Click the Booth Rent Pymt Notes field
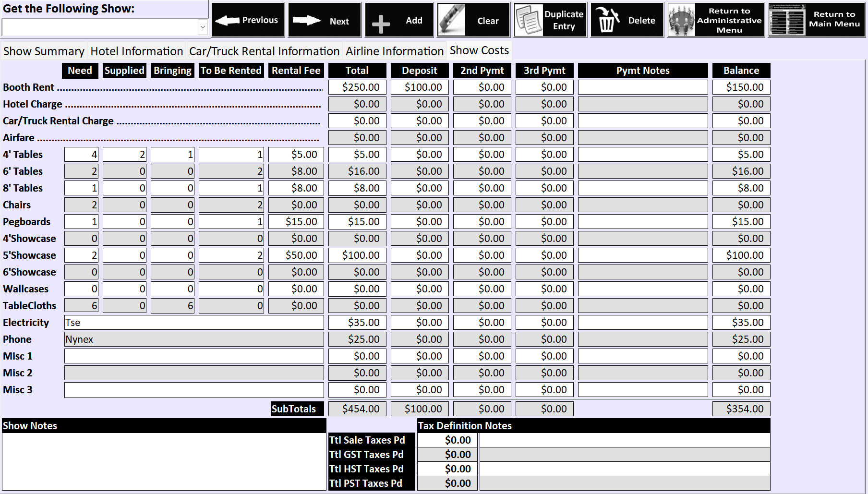This screenshot has height=494, width=868. 642,87
